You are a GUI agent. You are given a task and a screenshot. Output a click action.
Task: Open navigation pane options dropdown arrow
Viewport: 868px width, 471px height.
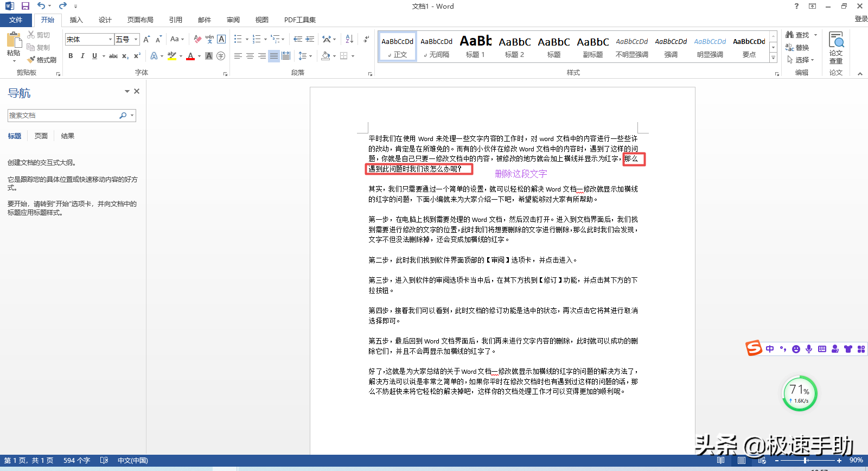tap(127, 91)
